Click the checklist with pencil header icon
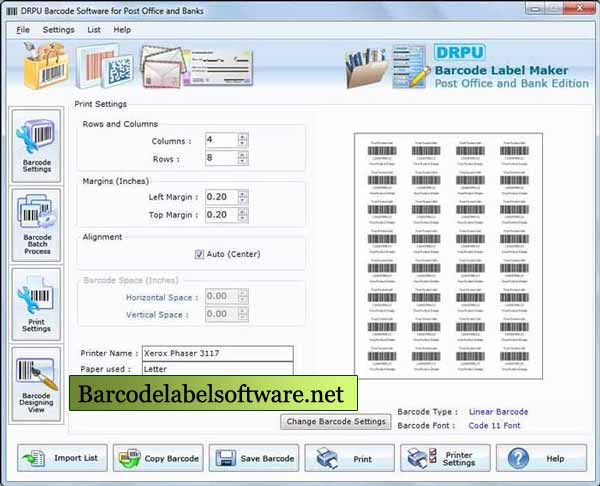The width and height of the screenshot is (600, 486). coord(411,67)
